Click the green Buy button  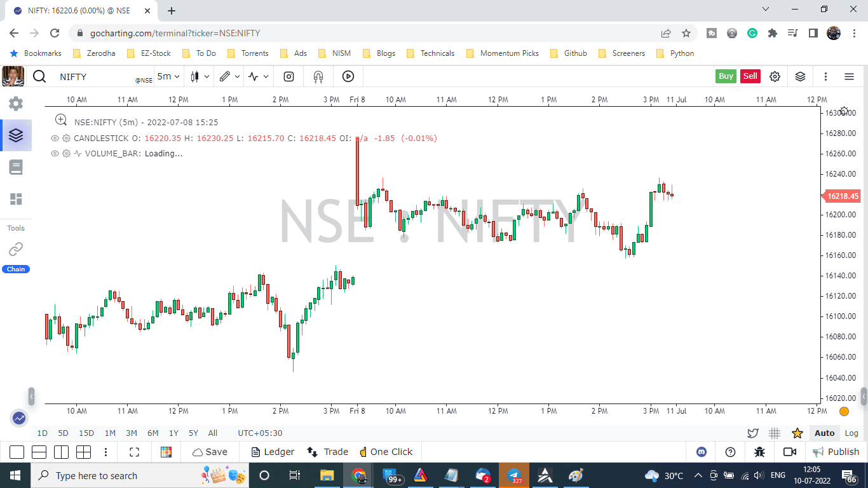coord(726,76)
